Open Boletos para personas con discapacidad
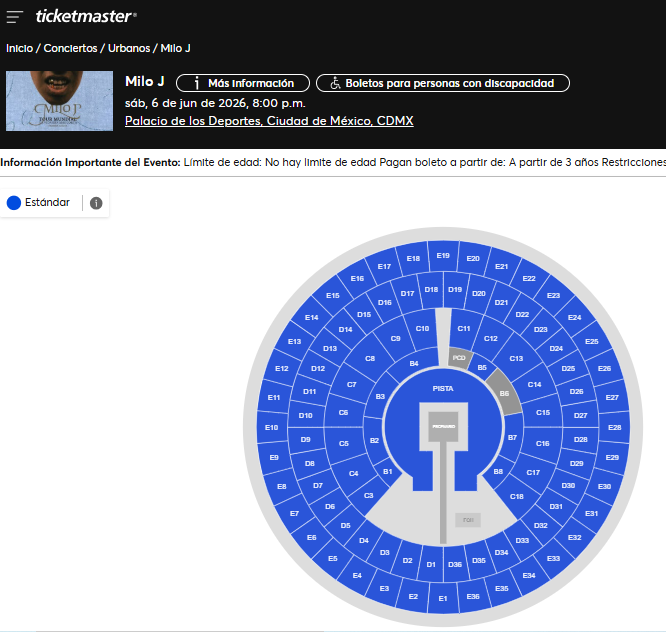This screenshot has height=632, width=666. [x=443, y=83]
